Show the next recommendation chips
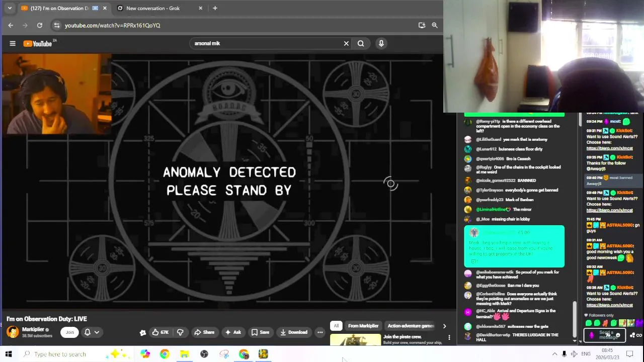 [444, 326]
